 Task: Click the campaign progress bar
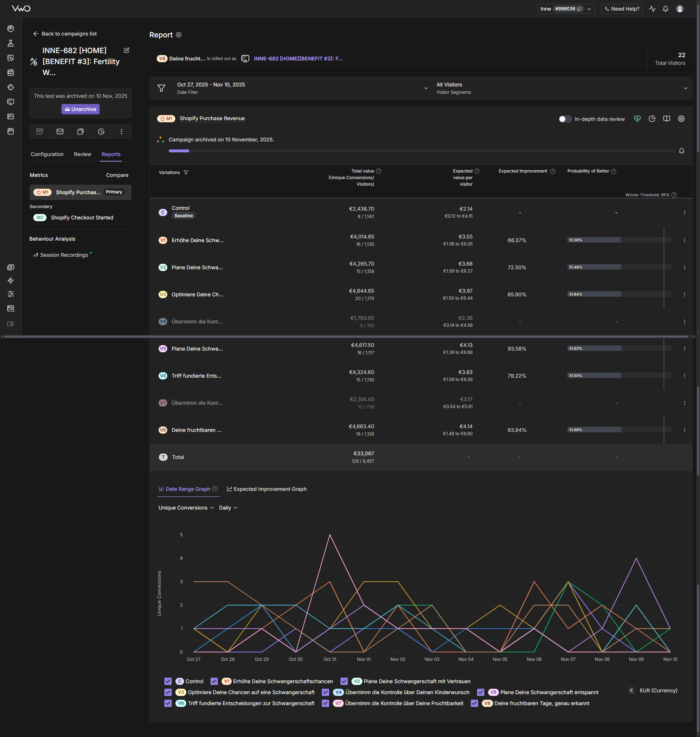point(421,151)
